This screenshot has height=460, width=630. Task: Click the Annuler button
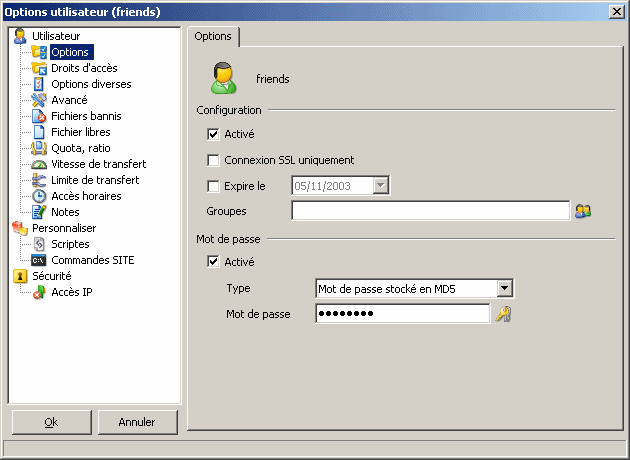137,422
